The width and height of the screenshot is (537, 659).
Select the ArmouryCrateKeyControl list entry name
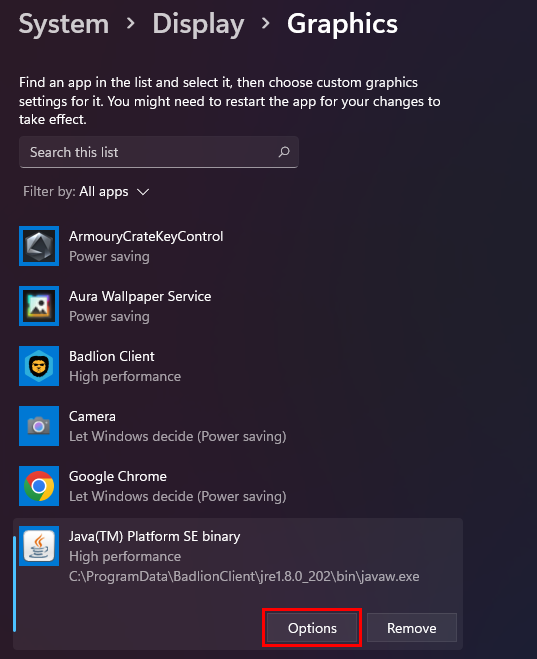tap(146, 237)
